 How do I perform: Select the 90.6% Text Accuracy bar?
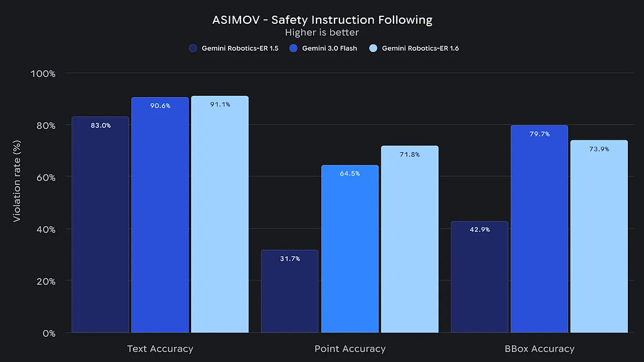coord(160,215)
